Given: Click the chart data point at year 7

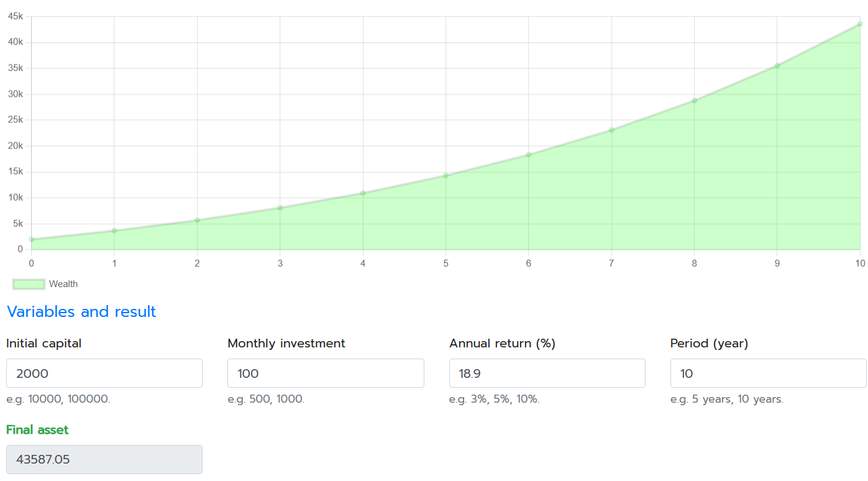Looking at the screenshot, I should pyautogui.click(x=611, y=130).
